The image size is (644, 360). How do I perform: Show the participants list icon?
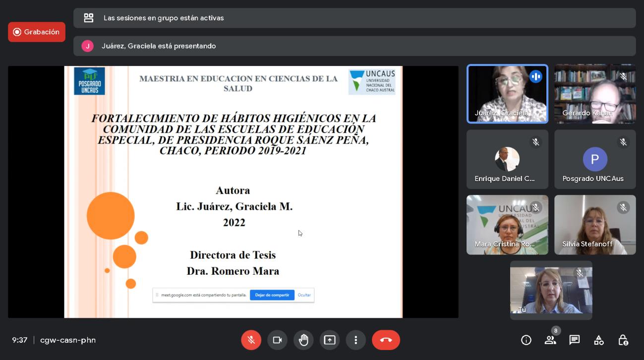pyautogui.click(x=550, y=340)
